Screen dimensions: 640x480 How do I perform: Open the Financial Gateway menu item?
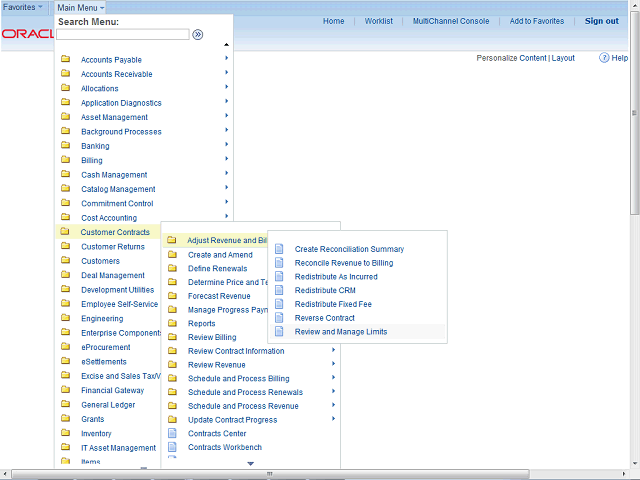click(x=113, y=391)
